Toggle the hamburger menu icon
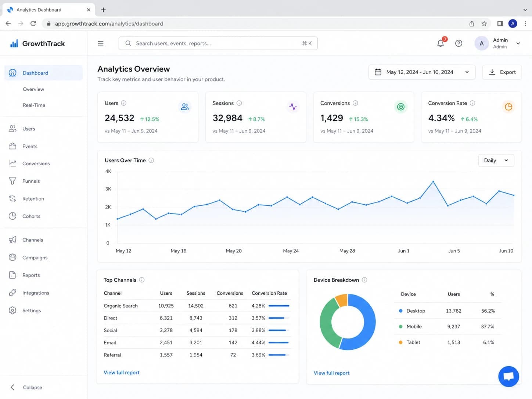 coord(100,43)
